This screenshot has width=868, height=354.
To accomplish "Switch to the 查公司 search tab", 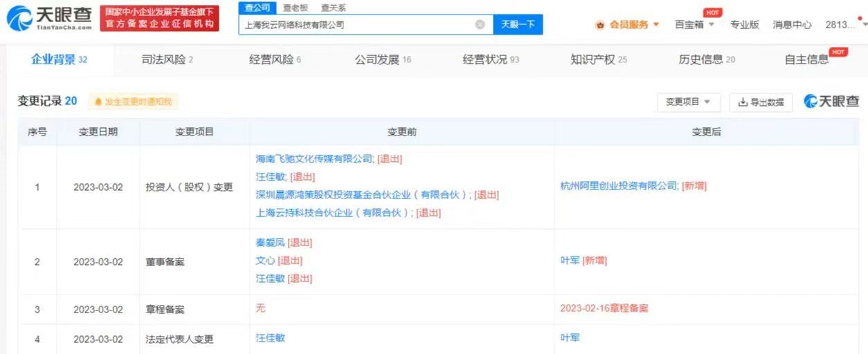I will [258, 8].
